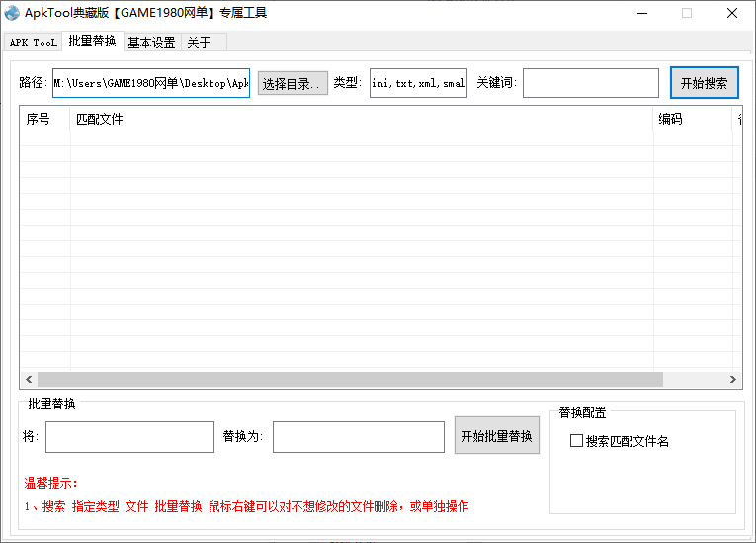This screenshot has width=756, height=543.
Task: Enable the 搜索匹配文件名 checkbox
Action: (x=577, y=441)
